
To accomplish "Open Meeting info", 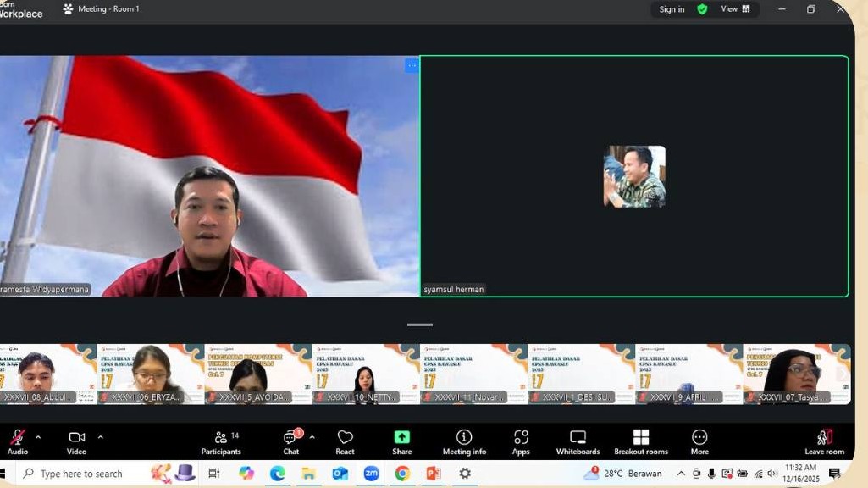I will coord(464,441).
